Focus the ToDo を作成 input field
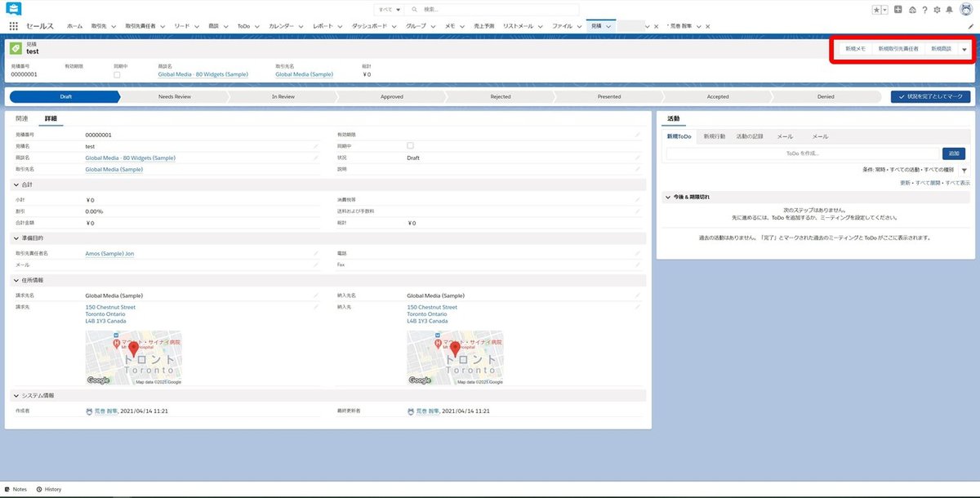980x498 pixels. pyautogui.click(x=803, y=153)
